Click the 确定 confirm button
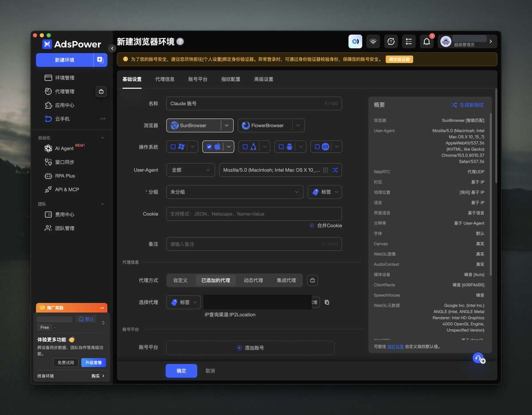532x415 pixels. (181, 371)
